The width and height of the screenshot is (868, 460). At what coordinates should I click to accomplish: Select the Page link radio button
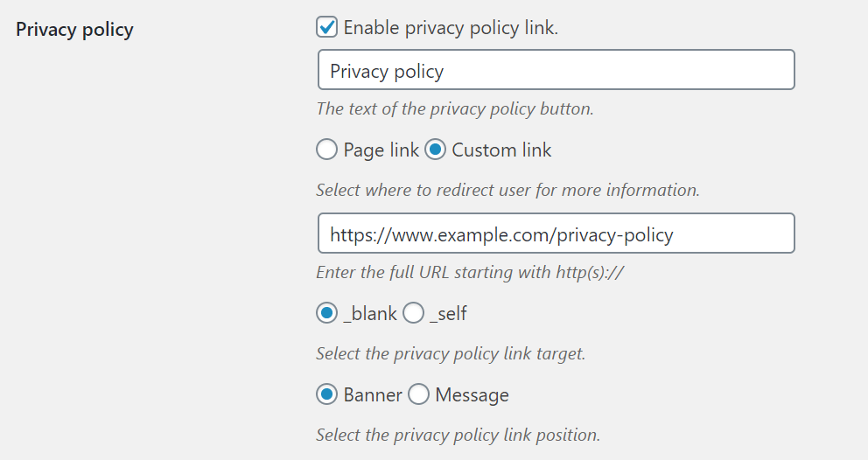point(326,150)
